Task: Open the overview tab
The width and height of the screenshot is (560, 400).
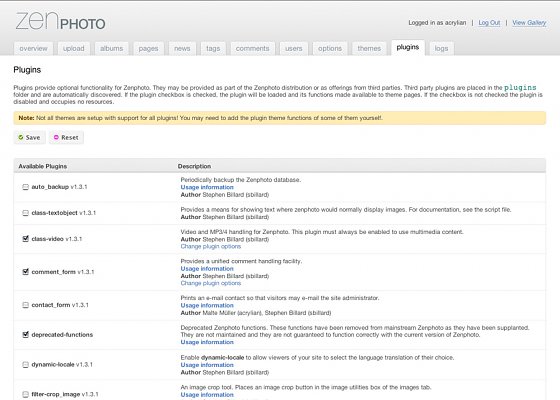Action: point(33,49)
